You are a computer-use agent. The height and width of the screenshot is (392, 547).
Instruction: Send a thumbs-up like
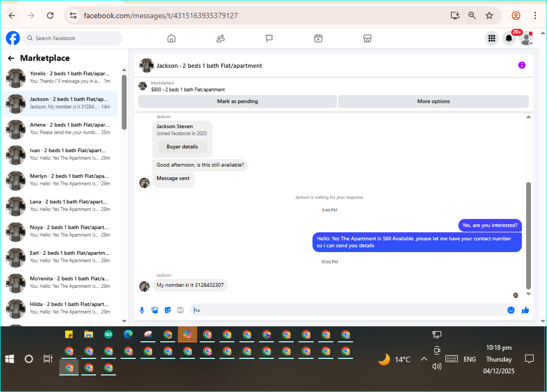[526, 310]
